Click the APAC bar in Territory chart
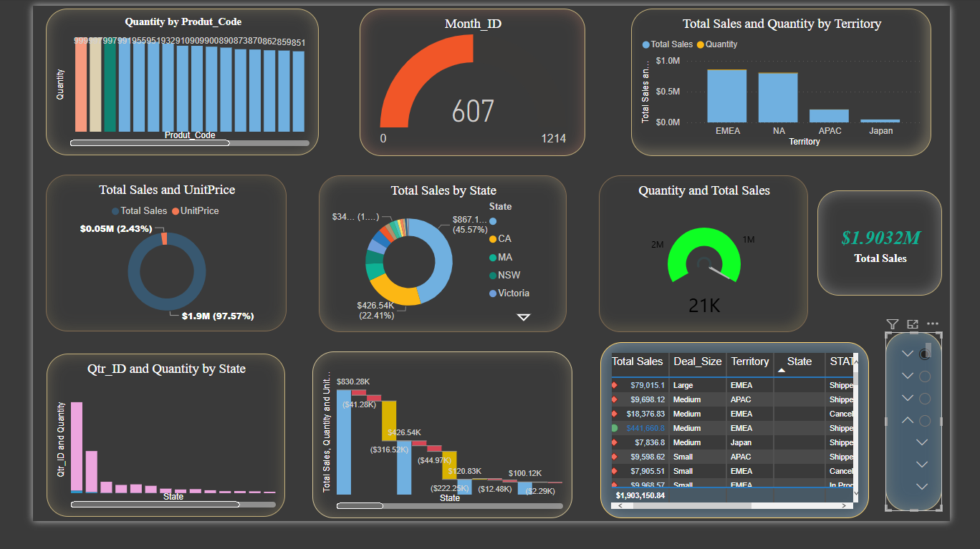Screen dimensions: 980x549 click(x=829, y=116)
